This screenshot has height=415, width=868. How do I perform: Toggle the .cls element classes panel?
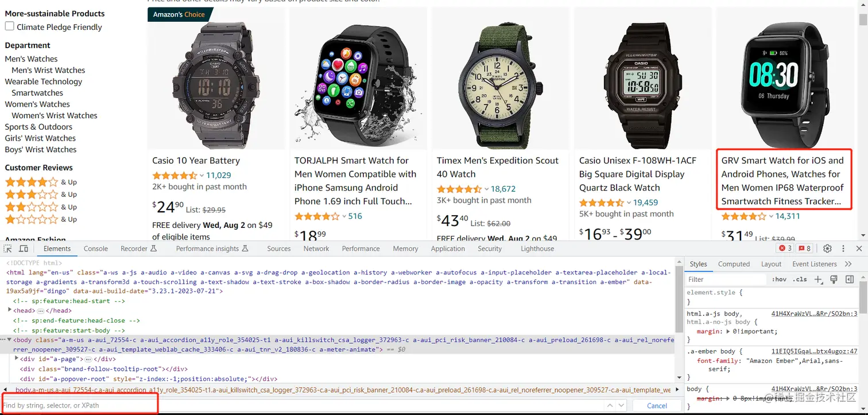click(800, 280)
